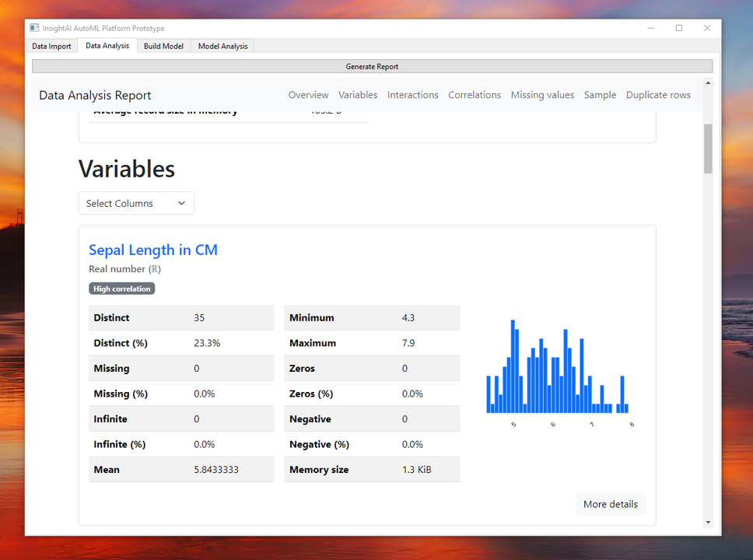This screenshot has width=753, height=560.
Task: Select the Data Analysis tab
Action: 107,45
